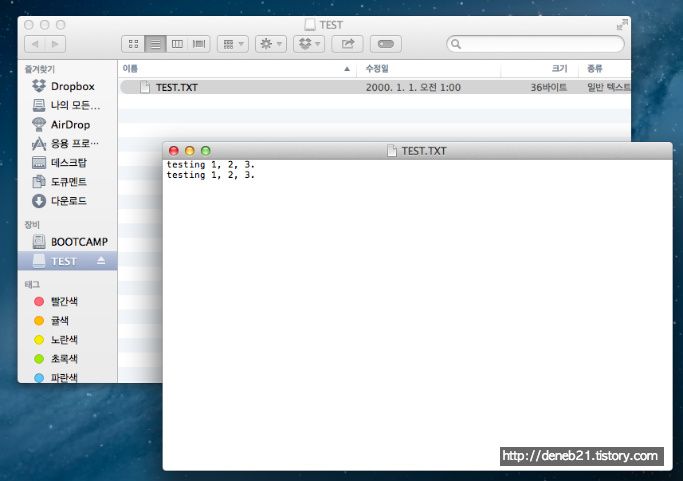The image size is (683, 481).
Task: Sort by size column (크기)
Action: [x=540, y=69]
